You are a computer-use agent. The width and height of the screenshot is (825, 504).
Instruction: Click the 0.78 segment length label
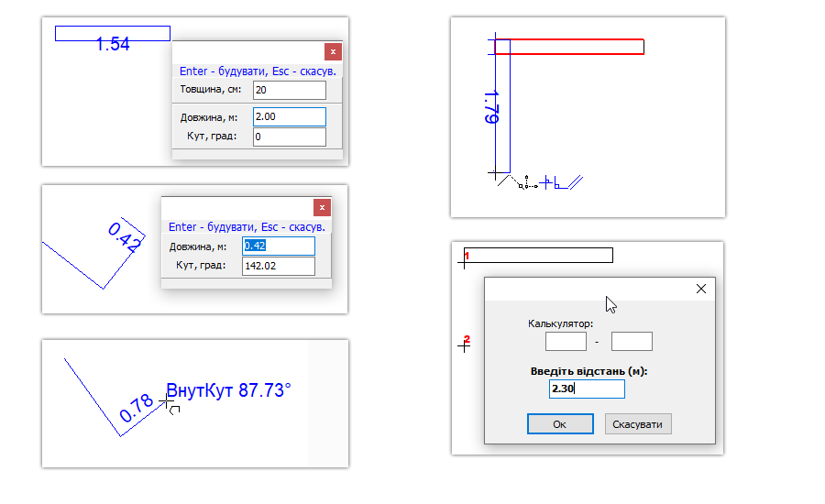point(136,409)
